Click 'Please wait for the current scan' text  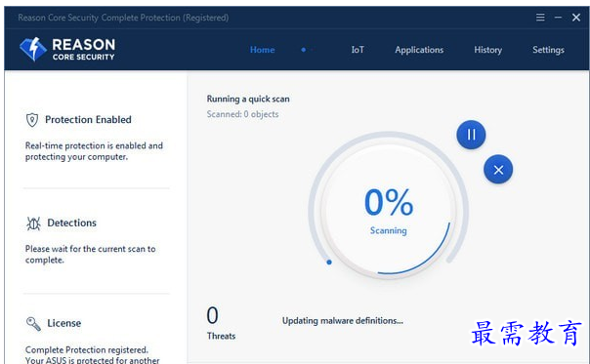click(90, 255)
